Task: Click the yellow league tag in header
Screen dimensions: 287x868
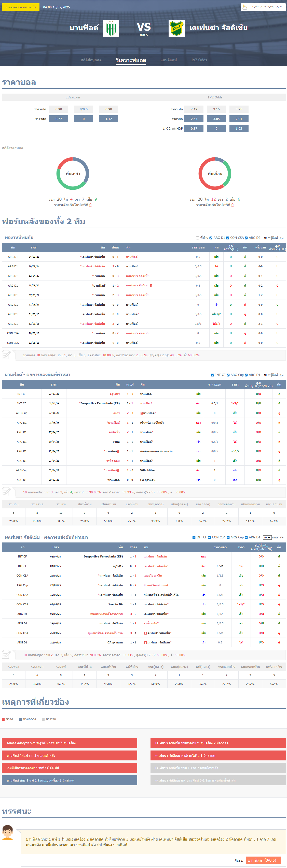Action: [x=21, y=7]
